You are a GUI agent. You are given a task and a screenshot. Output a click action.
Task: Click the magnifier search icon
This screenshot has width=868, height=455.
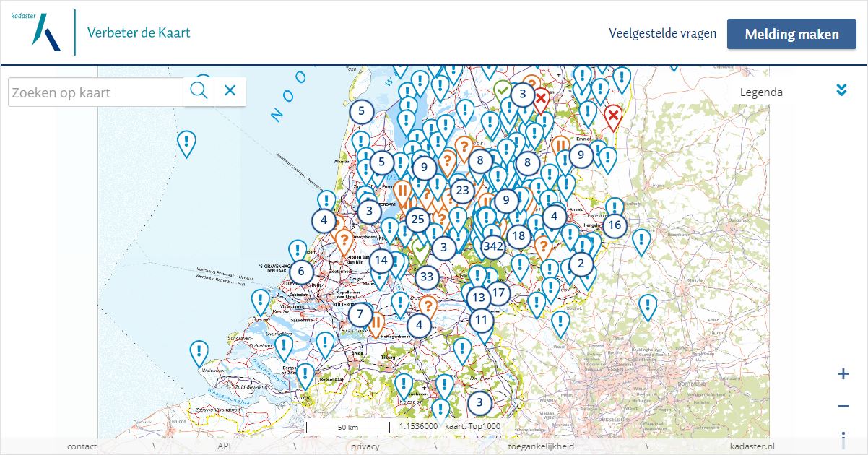pos(199,91)
